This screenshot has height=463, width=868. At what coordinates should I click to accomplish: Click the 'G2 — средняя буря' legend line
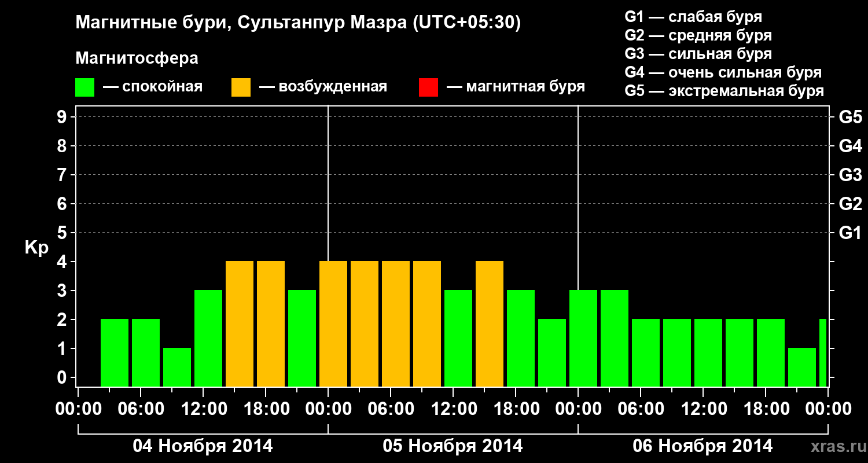click(698, 35)
